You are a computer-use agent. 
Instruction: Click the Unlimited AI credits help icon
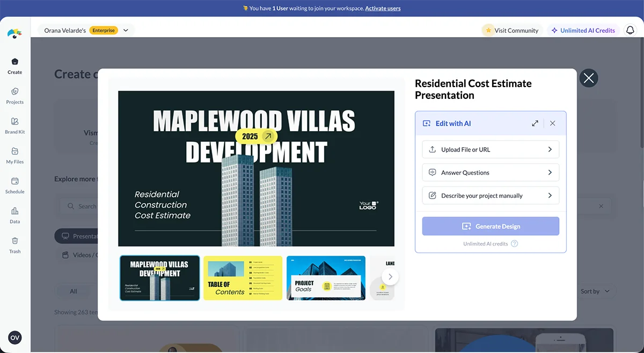[x=514, y=243]
